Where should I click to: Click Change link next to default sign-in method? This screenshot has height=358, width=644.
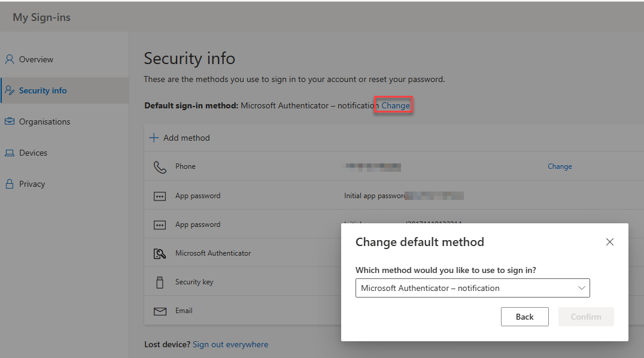click(x=396, y=105)
